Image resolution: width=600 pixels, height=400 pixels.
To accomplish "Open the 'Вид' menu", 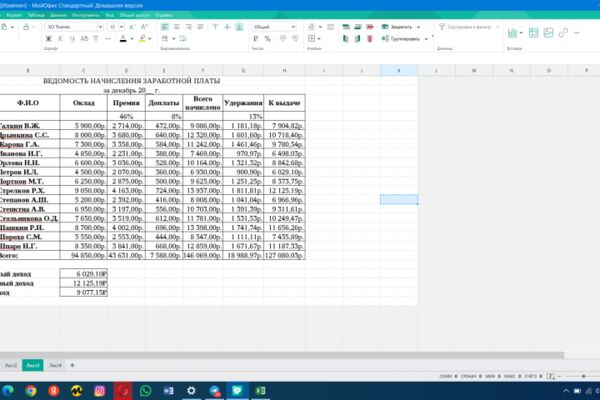I will 109,15.
